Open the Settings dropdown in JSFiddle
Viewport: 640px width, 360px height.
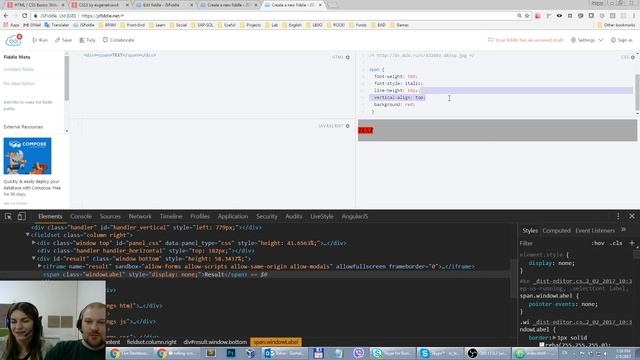587,40
